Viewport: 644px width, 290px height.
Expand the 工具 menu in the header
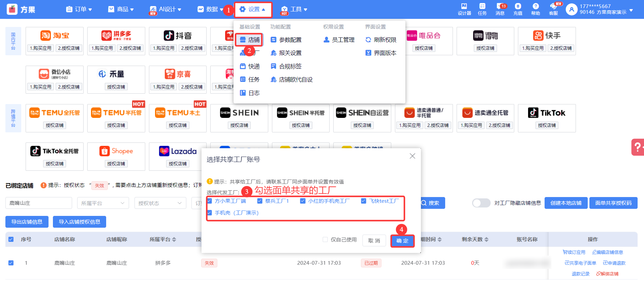[x=294, y=9]
